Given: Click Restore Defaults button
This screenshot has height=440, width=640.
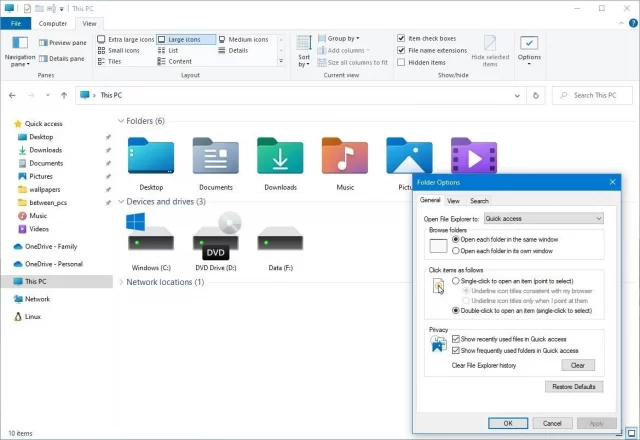Looking at the screenshot, I should 574,387.
